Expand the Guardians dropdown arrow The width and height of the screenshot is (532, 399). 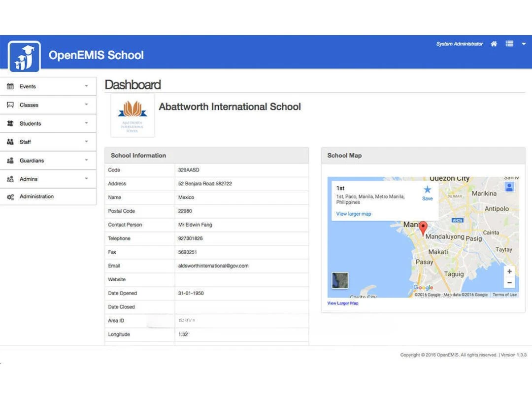86,160
